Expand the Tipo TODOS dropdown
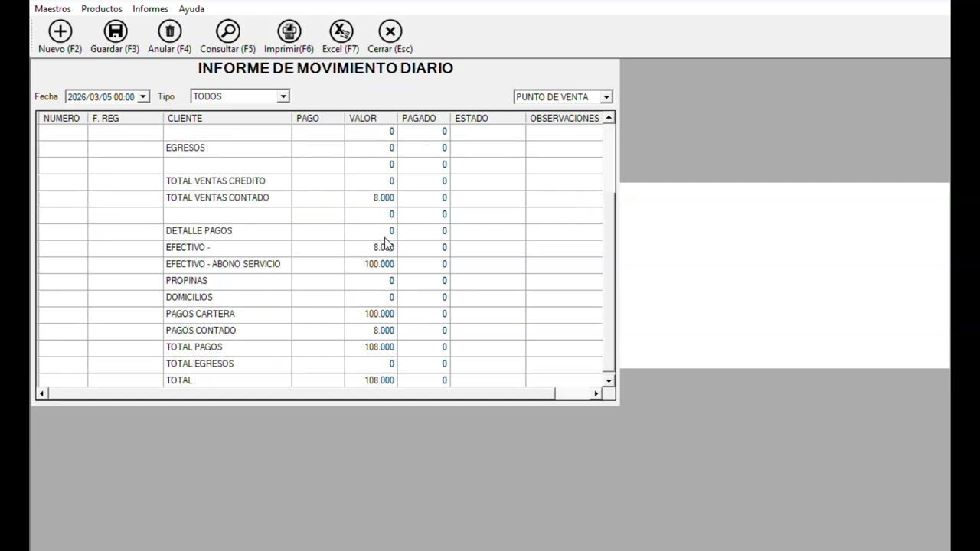The width and height of the screenshot is (980, 551). tap(283, 96)
